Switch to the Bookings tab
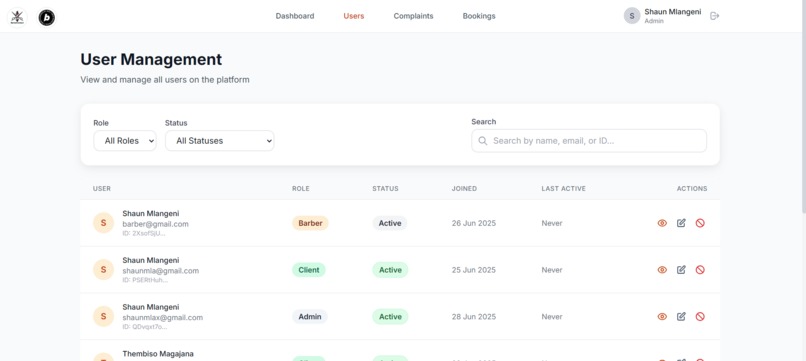 pos(479,16)
